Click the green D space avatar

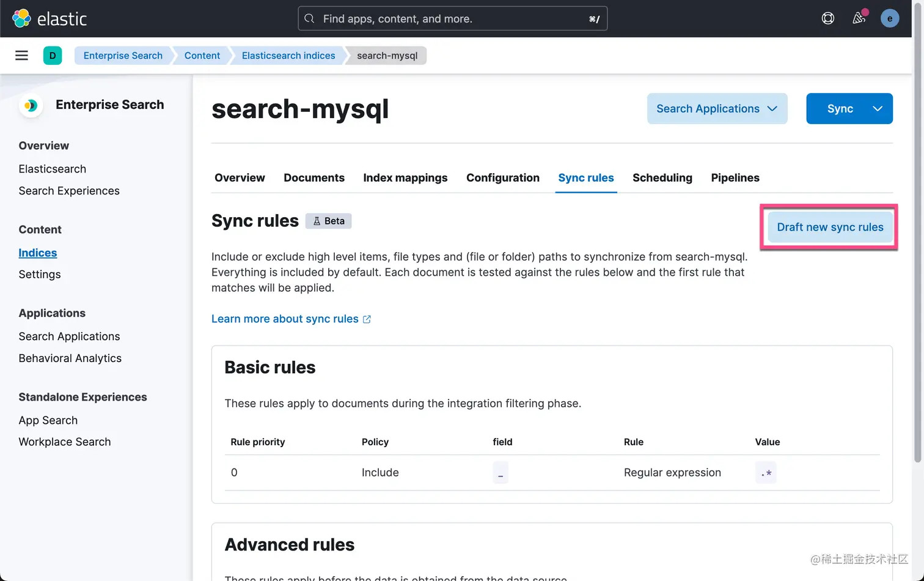[x=53, y=56]
